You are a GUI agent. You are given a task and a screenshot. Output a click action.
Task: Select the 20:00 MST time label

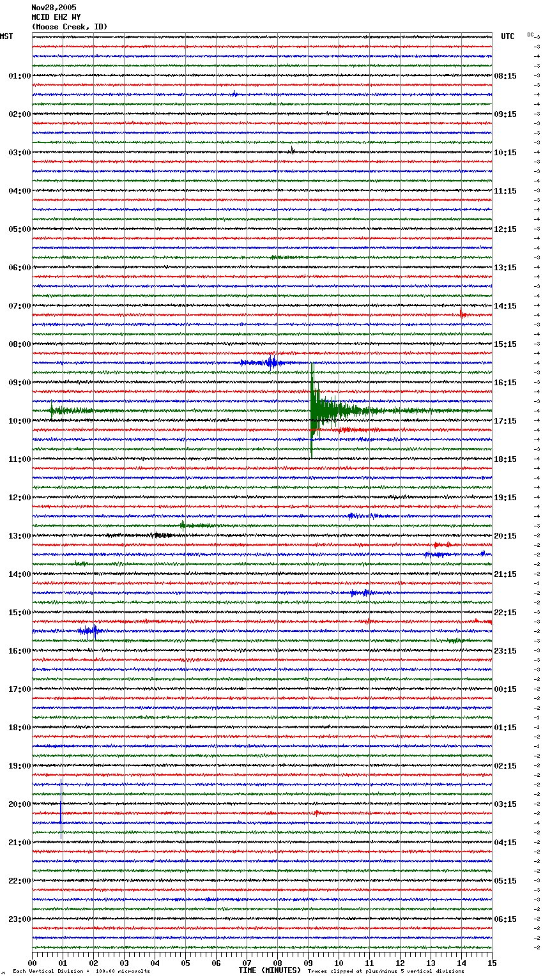point(20,804)
